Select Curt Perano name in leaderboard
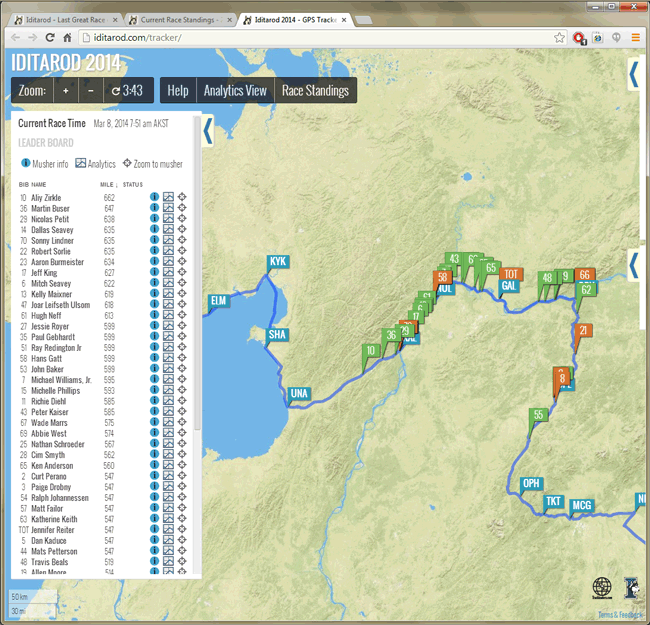This screenshot has height=625, width=650. click(x=49, y=476)
